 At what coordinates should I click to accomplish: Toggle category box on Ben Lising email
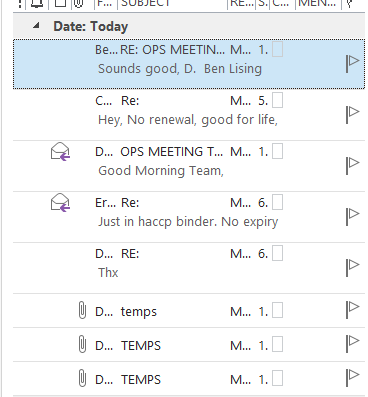click(x=278, y=50)
